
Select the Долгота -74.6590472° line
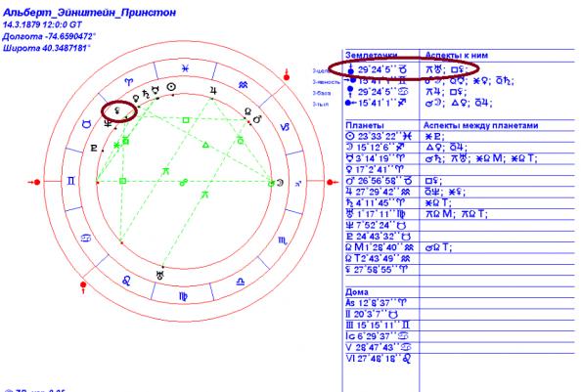pyautogui.click(x=49, y=36)
